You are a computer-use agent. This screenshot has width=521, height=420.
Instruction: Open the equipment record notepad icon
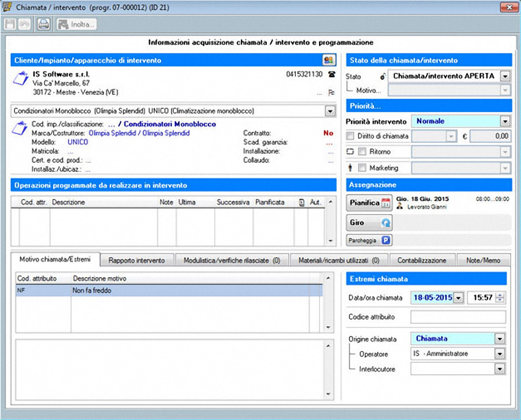tap(20, 128)
